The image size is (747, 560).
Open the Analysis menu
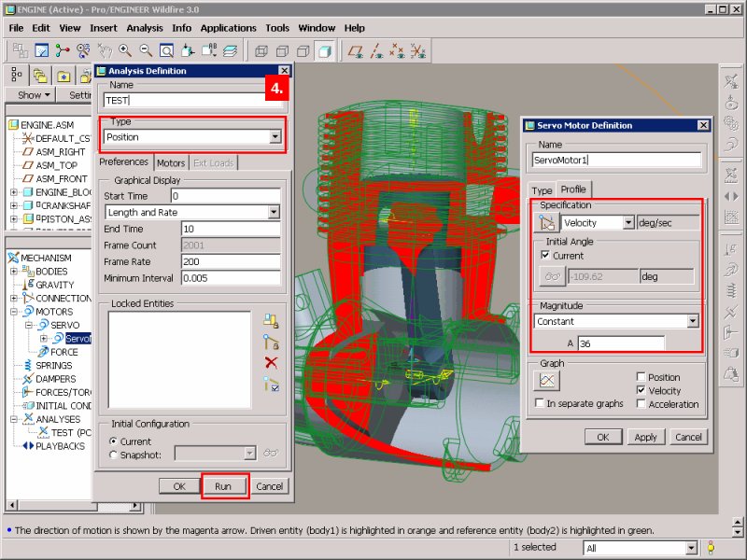(x=145, y=28)
